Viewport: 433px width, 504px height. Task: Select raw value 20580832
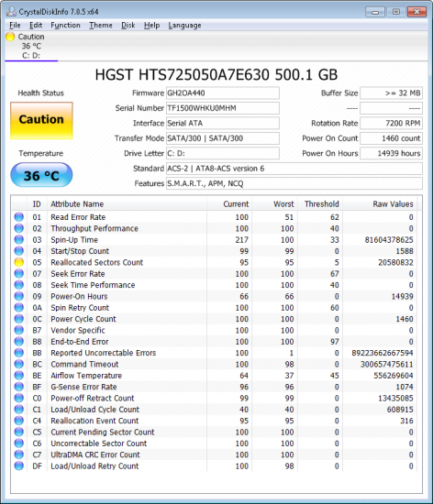(395, 262)
